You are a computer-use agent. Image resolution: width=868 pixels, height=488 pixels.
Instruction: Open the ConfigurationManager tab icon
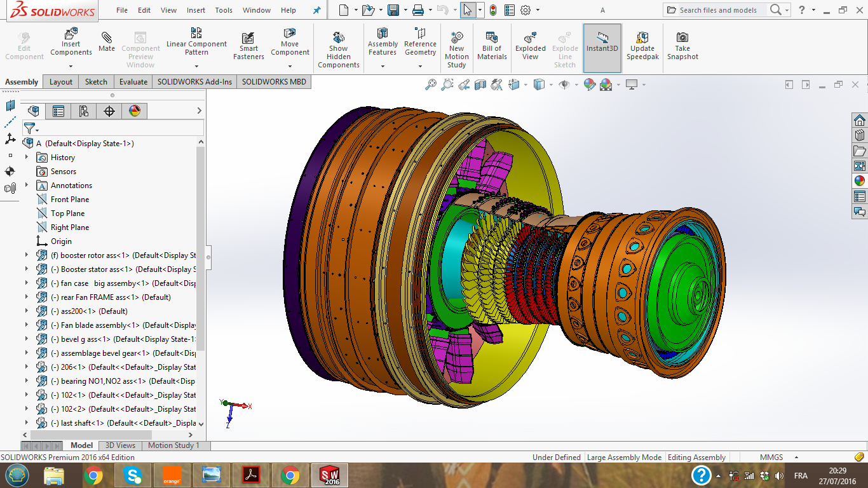(x=84, y=111)
